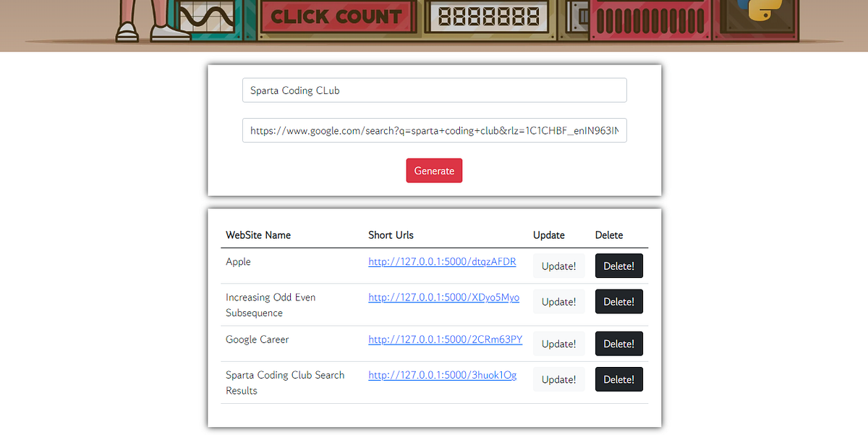Open the shortened link for Google Career
This screenshot has width=868, height=435.
click(x=445, y=339)
